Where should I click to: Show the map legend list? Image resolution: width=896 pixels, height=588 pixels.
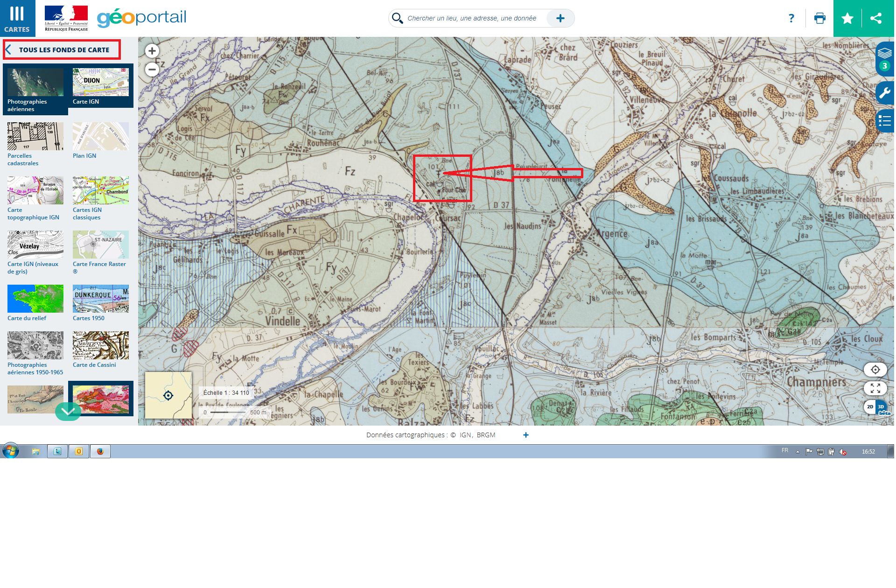(885, 121)
